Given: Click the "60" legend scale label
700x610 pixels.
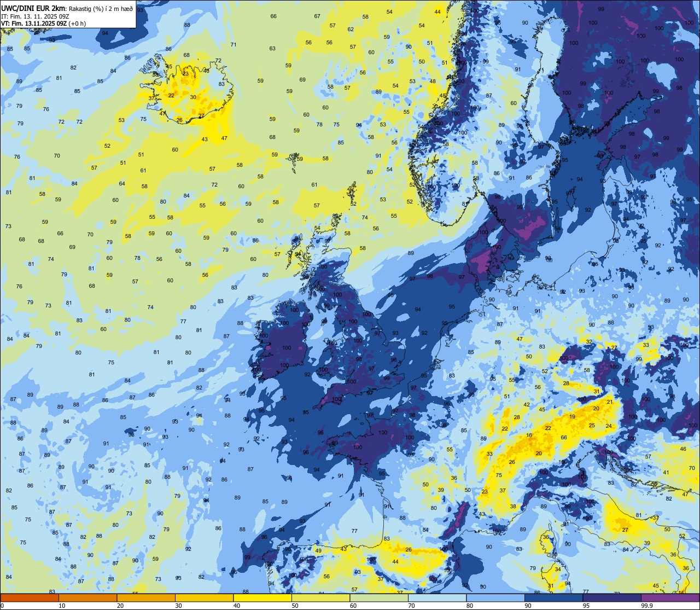Looking at the screenshot, I should coord(353,606).
